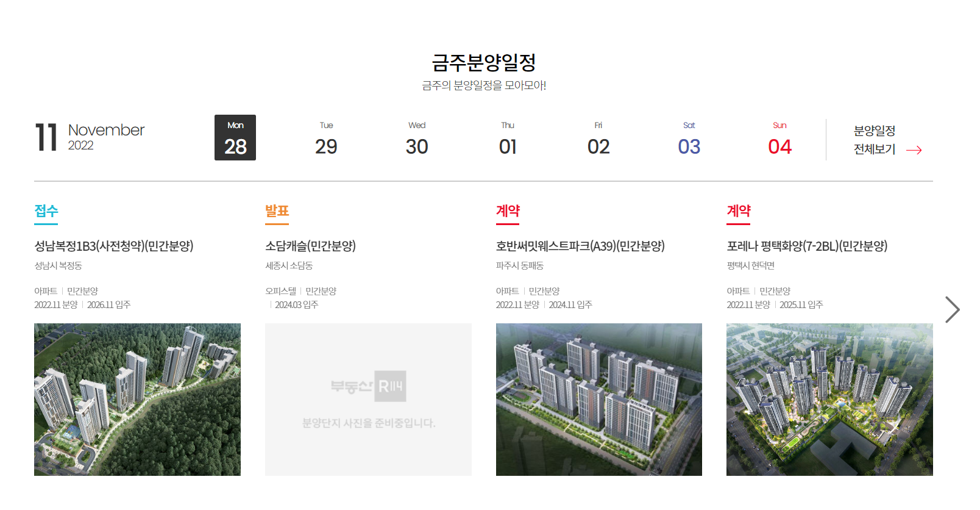Click the 세종시 소담동 location text
The image size is (980, 510).
[x=289, y=265]
